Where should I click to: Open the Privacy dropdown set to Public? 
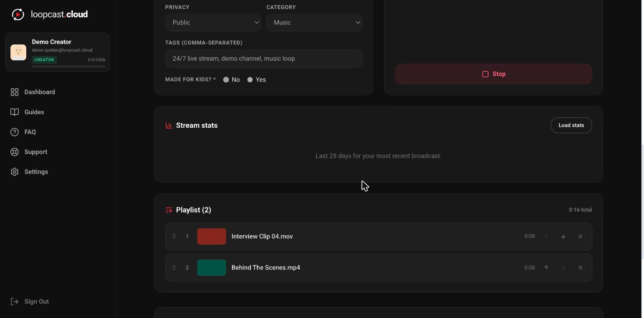213,23
